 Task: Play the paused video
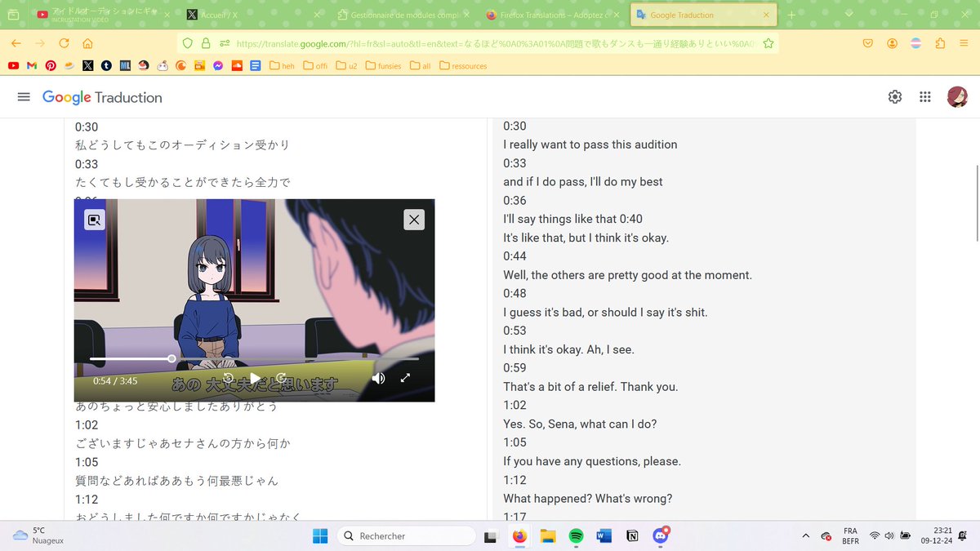pyautogui.click(x=255, y=378)
